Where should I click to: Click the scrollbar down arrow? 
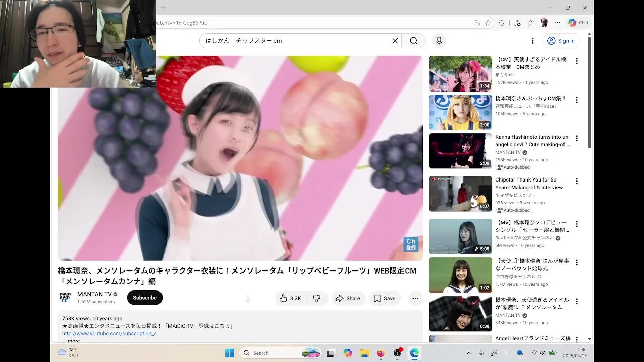[x=589, y=339]
